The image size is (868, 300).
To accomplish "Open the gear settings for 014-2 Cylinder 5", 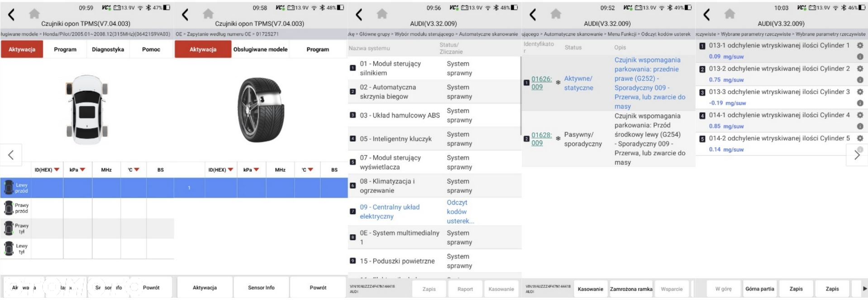I will pyautogui.click(x=860, y=138).
